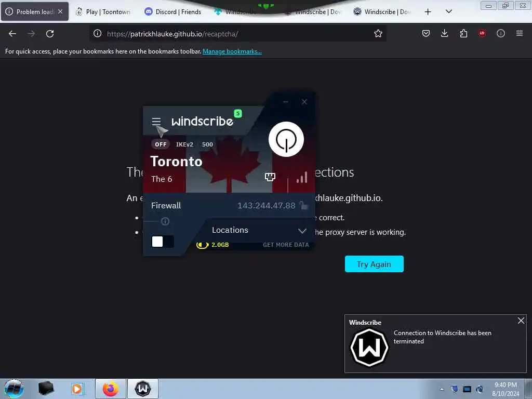The image size is (532, 399).
Task: Minimize the Windscribe app window
Action: 286,102
